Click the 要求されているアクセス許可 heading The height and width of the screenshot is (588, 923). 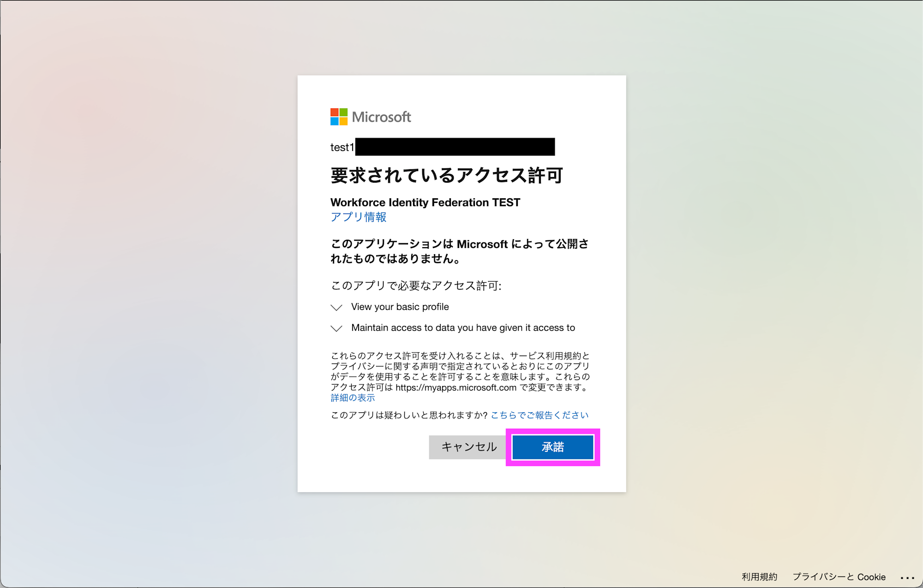[x=446, y=175]
